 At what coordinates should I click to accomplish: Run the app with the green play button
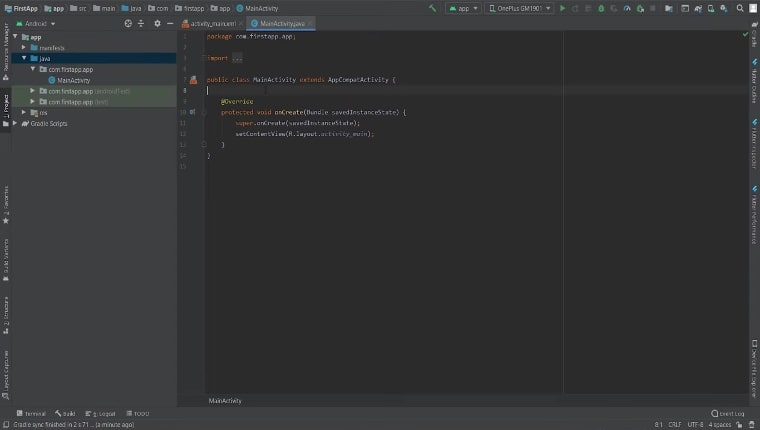pos(562,8)
